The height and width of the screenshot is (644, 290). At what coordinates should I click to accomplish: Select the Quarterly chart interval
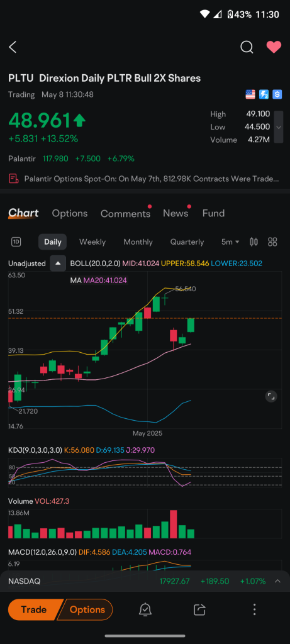[187, 242]
